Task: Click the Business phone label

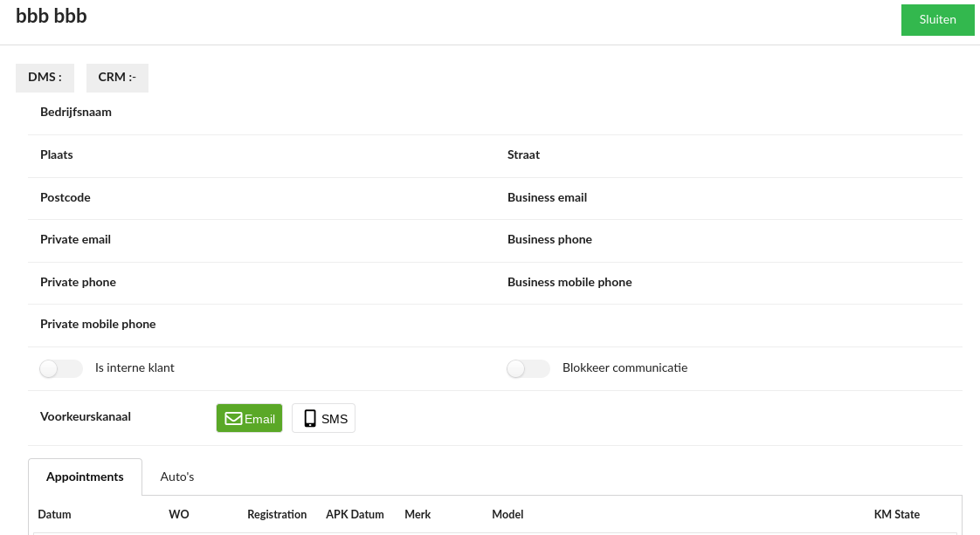Action: 549,240
